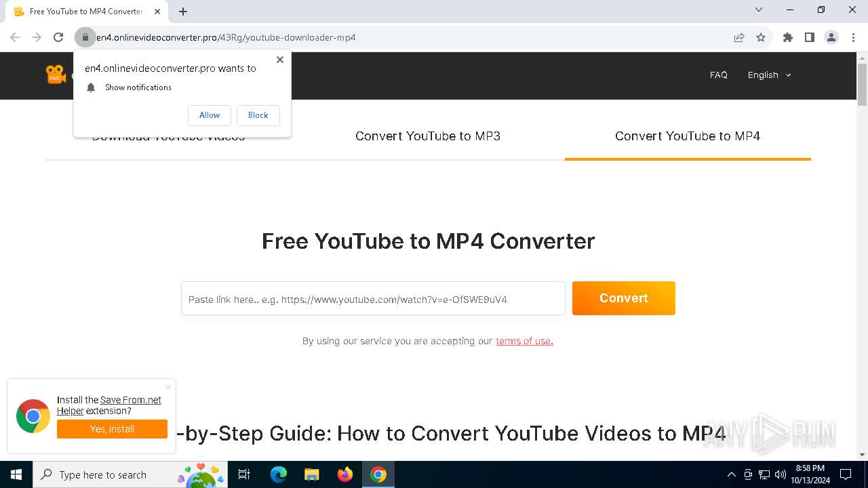Click the paste link input field

373,298
